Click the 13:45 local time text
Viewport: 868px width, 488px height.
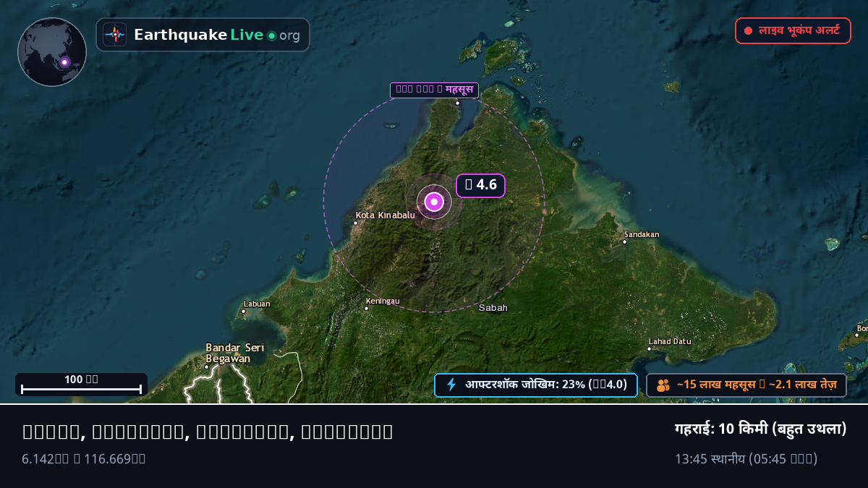coord(746,458)
